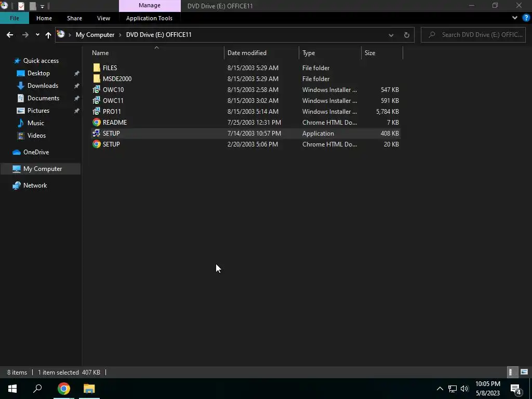532x399 pixels.
Task: Open Explorer Help question mark icon
Action: pyautogui.click(x=526, y=18)
